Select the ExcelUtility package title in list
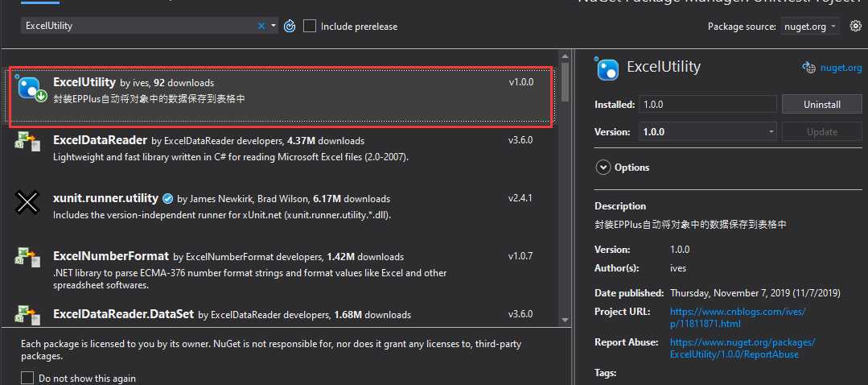Screen dimensions: 868x385 [x=84, y=82]
